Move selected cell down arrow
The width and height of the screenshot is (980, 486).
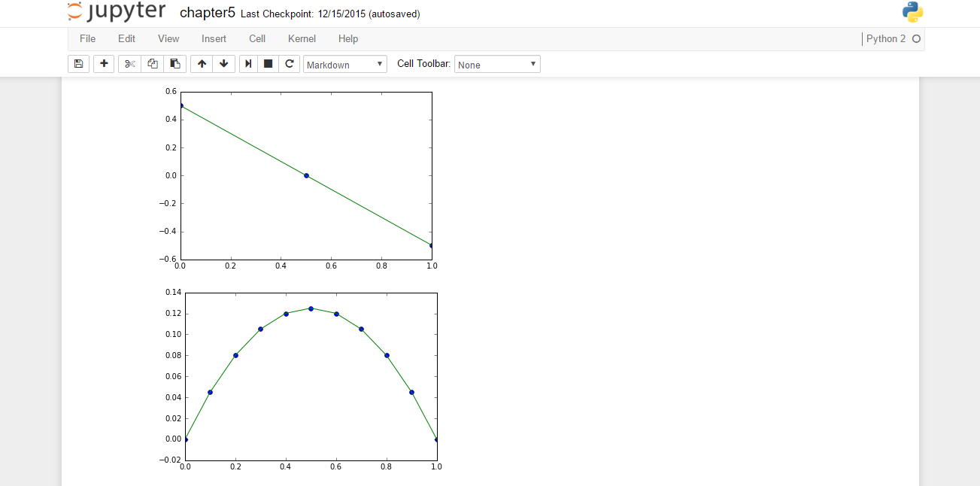(223, 64)
